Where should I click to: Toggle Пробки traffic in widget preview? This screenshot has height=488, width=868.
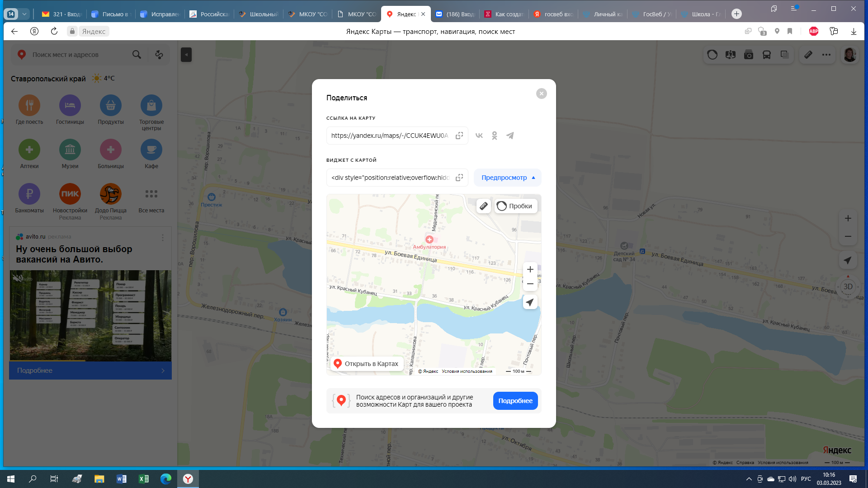[515, 206]
